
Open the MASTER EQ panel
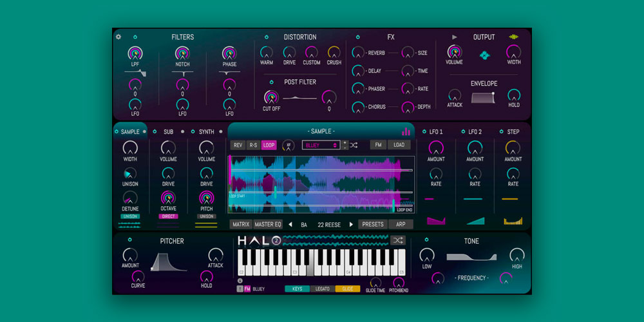(268, 225)
